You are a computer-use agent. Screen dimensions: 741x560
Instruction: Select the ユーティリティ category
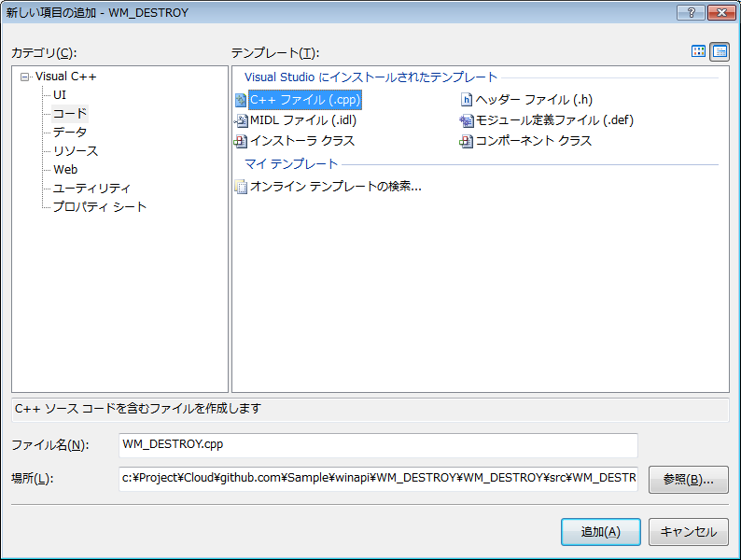91,189
